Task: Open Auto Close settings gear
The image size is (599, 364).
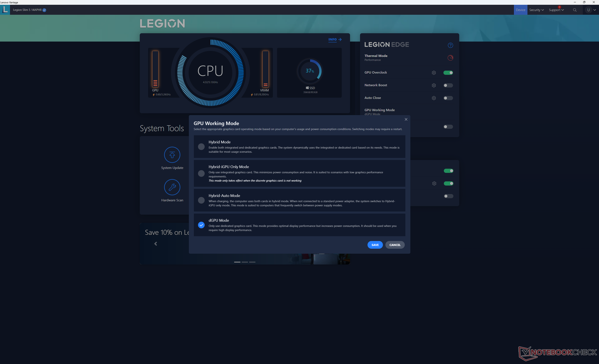Action: coord(434,98)
